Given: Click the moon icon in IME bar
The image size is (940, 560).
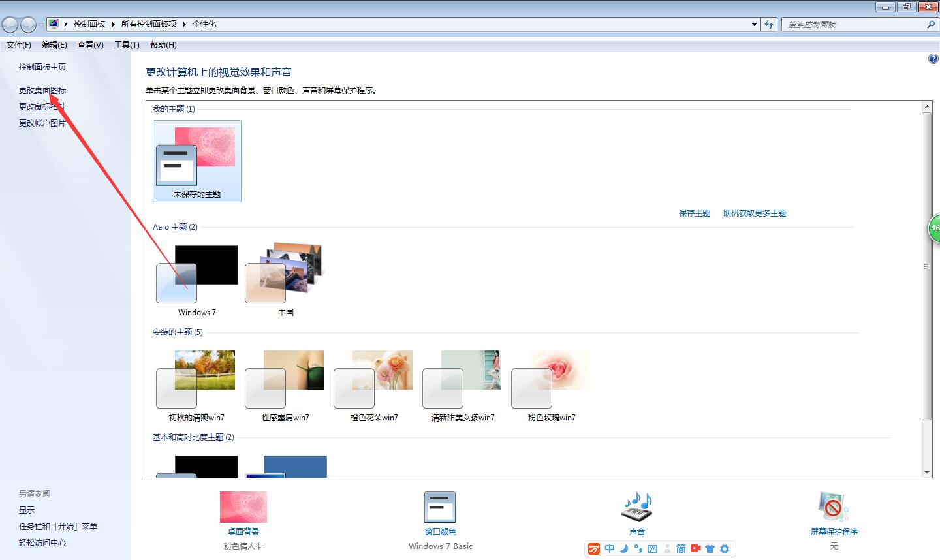Looking at the screenshot, I should 624,549.
